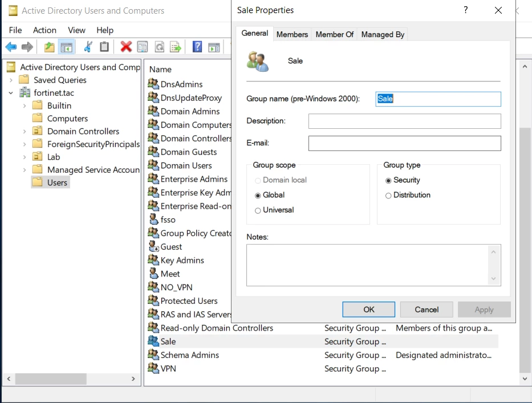532x403 pixels.
Task: Expand the Domain Controllers tree node
Action: 25,131
